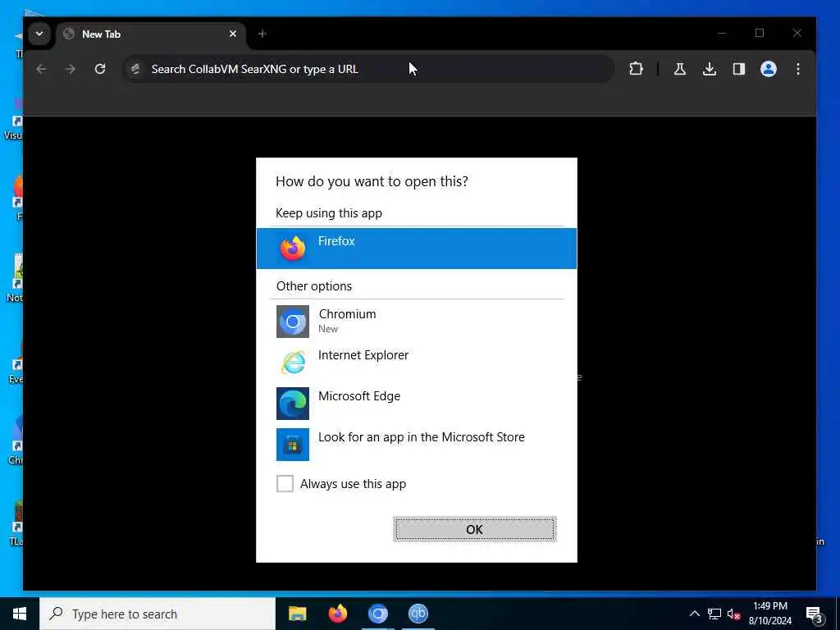Confirm the dialog with OK

tap(475, 529)
